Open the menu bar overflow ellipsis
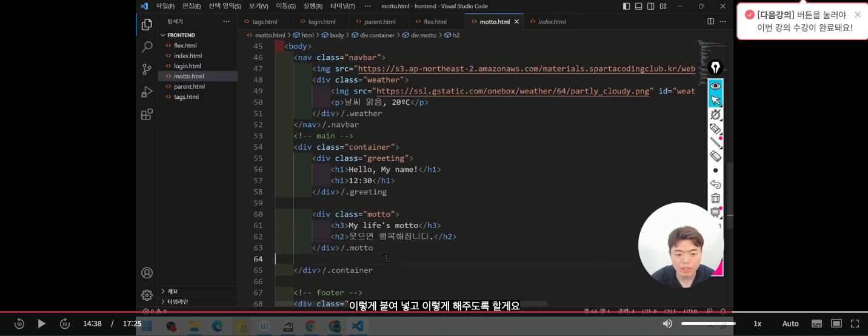Viewport: 868px width, 336px height. [367, 6]
